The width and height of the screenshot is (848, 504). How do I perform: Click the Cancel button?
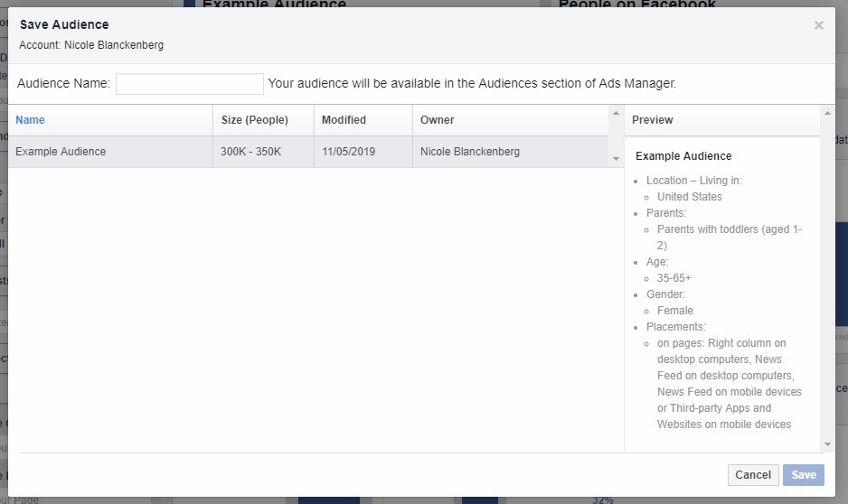[753, 475]
